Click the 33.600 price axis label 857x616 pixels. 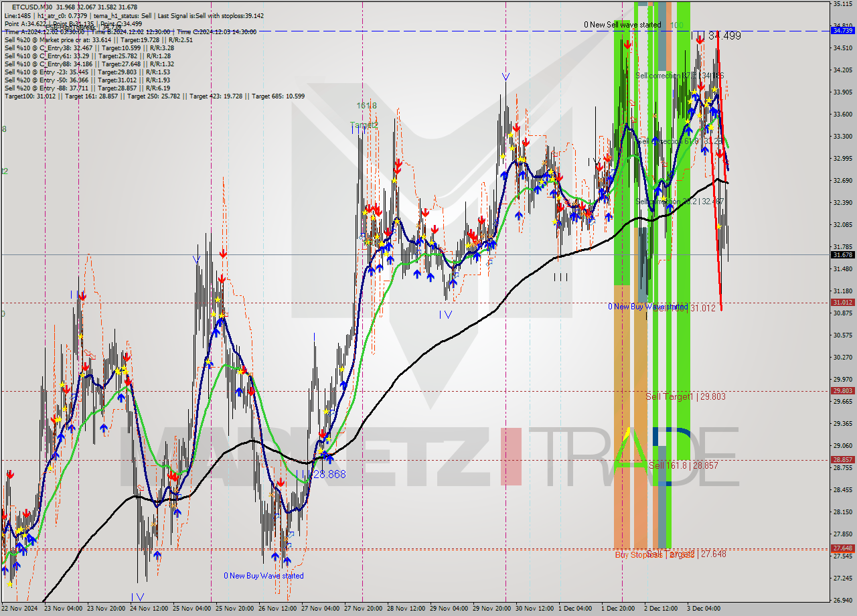(x=842, y=114)
